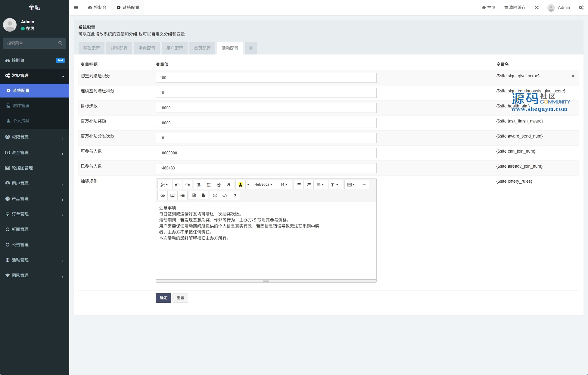The height and width of the screenshot is (375, 588).
Task: Click the yellow highlight color button
Action: click(240, 185)
